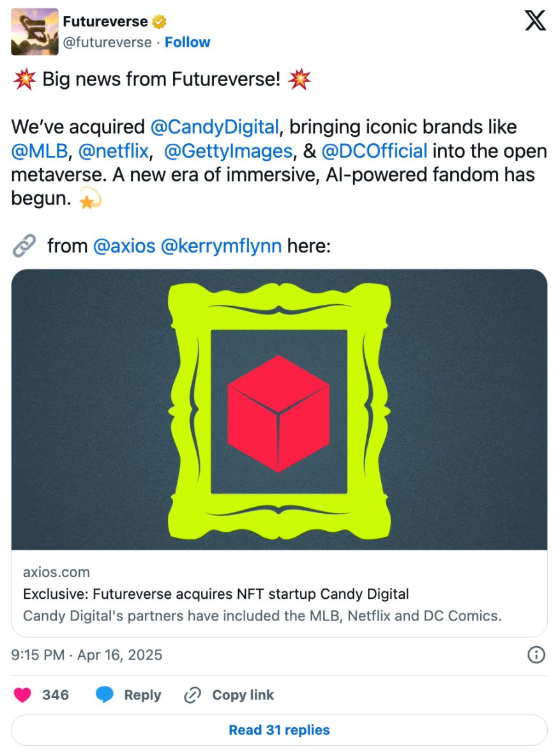Visit the @axios mention link
The image size is (560, 756).
click(x=124, y=245)
